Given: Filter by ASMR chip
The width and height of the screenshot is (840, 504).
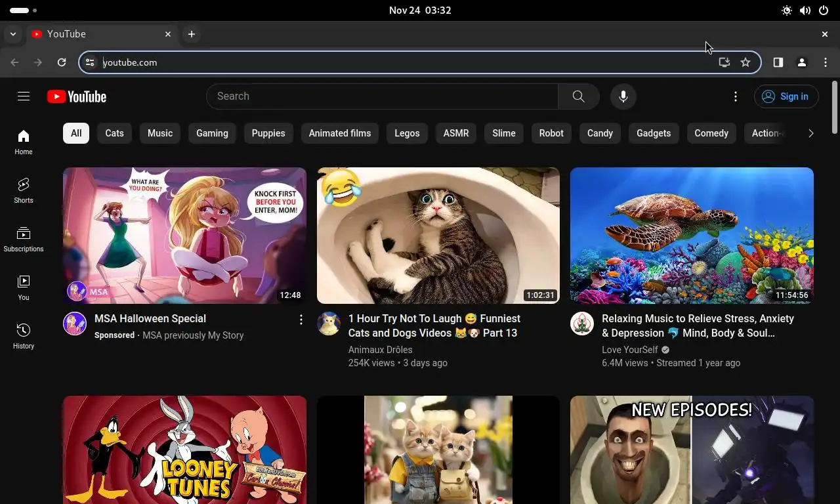Looking at the screenshot, I should pos(456,133).
